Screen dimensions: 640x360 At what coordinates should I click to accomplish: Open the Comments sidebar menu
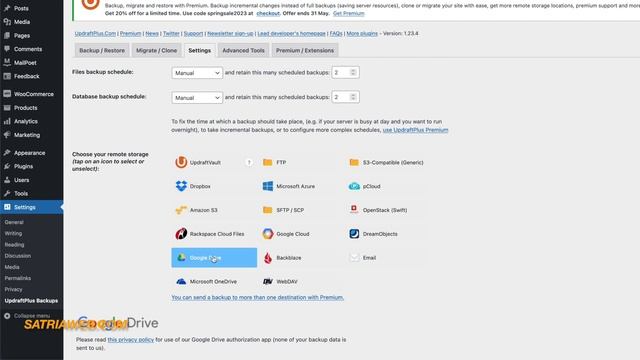[x=32, y=49]
